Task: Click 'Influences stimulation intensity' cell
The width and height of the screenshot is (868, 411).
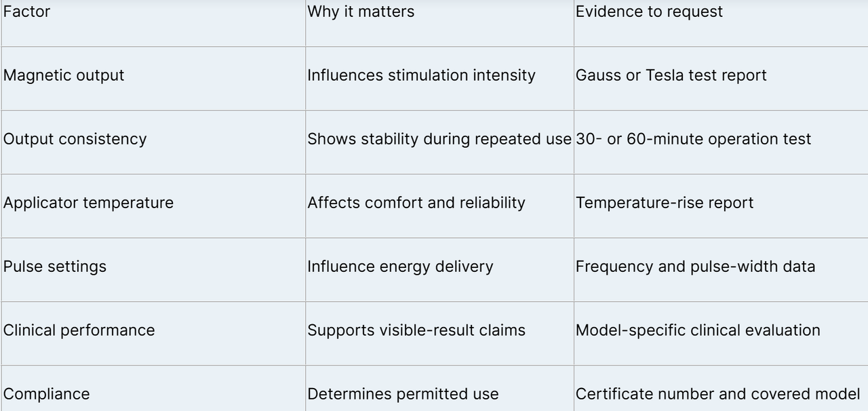Action: point(439,79)
